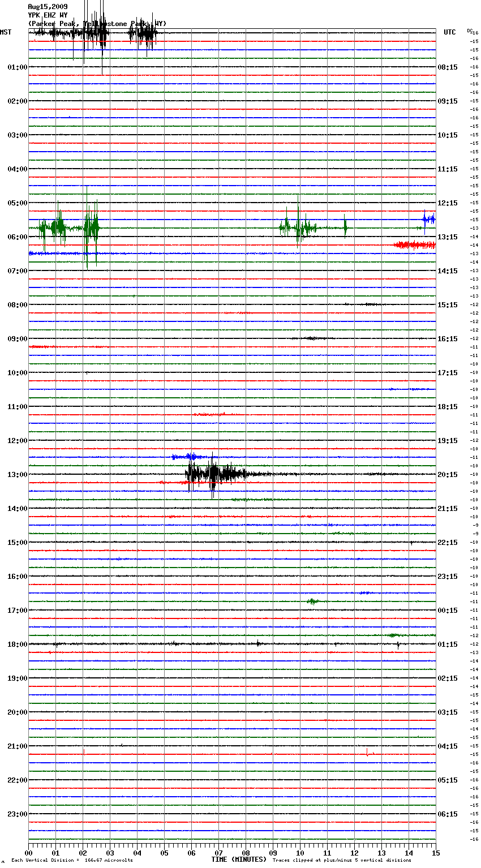Viewport: 481px width, 868px height.
Task: Click the 12:15 UTC time label
Action: coord(448,203)
